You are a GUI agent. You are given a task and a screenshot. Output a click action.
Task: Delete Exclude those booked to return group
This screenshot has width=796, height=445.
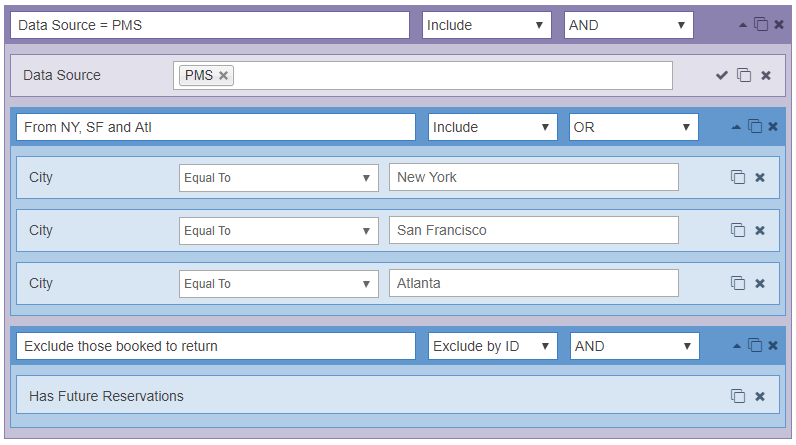[x=773, y=346]
